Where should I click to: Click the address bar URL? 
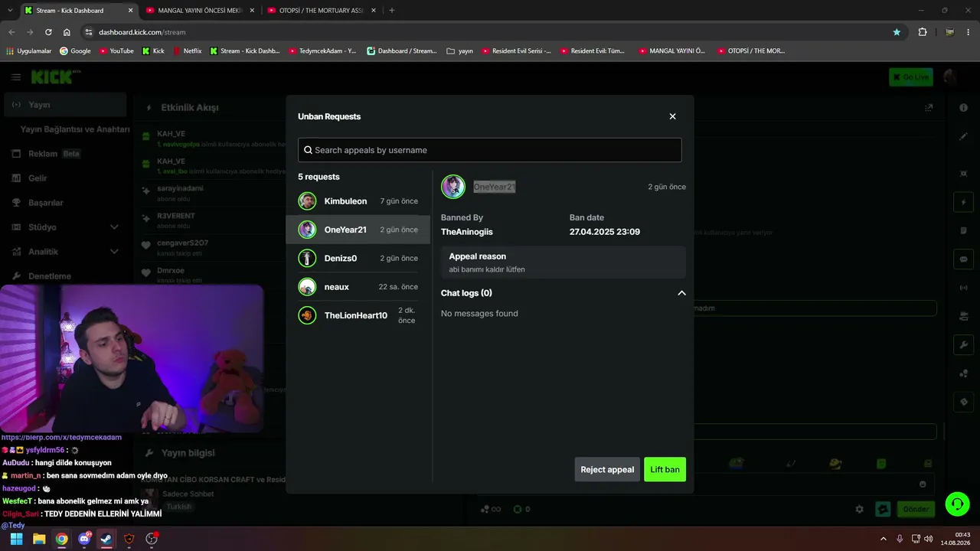point(142,32)
